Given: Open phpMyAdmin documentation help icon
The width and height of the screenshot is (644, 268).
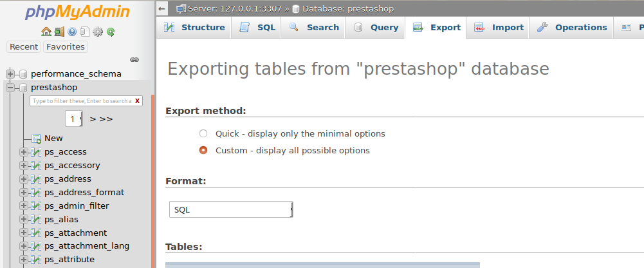Looking at the screenshot, I should [x=72, y=32].
